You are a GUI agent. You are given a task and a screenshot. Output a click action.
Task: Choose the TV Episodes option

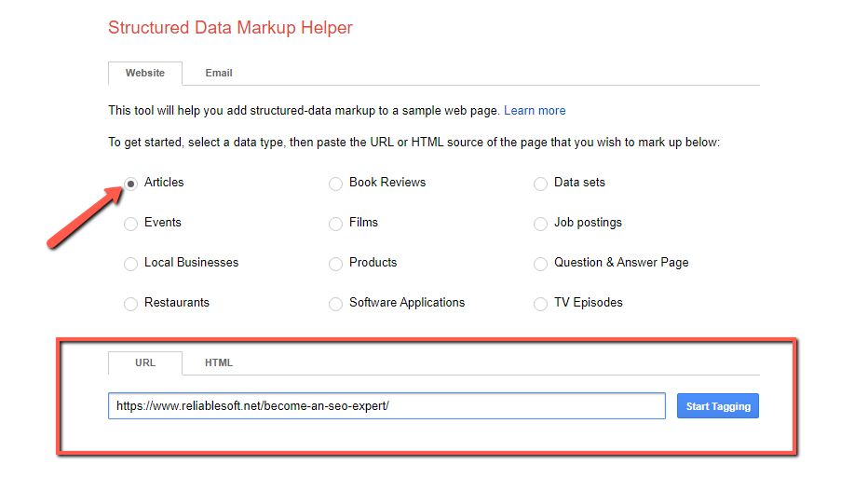point(540,304)
